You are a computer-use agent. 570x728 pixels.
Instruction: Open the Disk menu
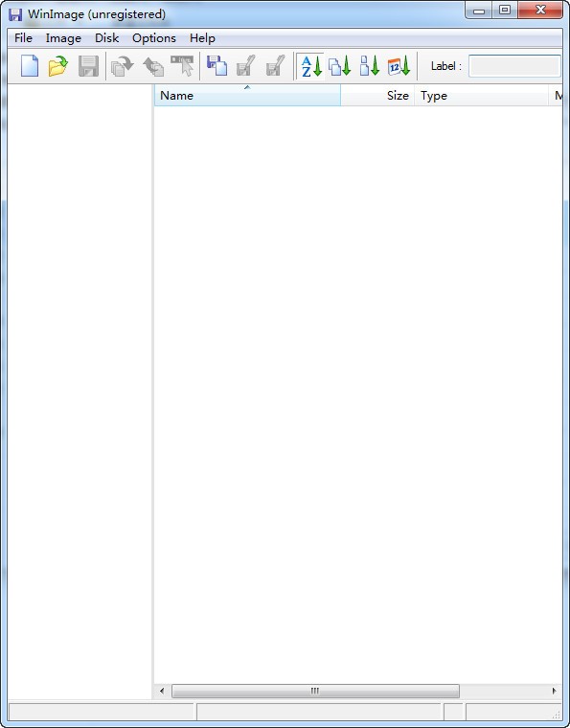(x=107, y=38)
